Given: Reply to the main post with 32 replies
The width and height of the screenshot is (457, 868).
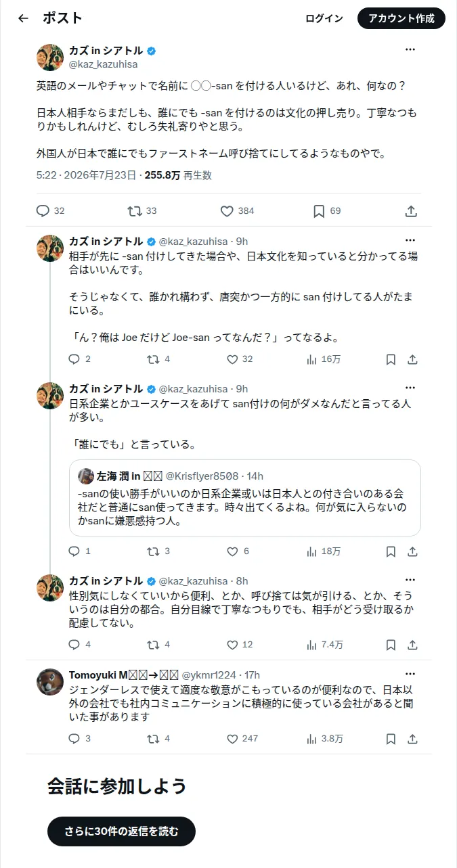Looking at the screenshot, I should (50, 211).
